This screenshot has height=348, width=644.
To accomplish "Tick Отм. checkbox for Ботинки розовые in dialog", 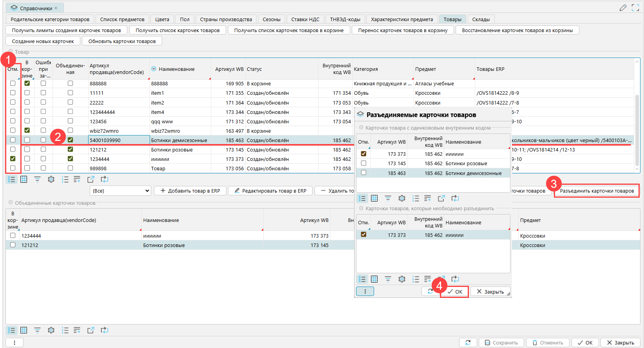I will pos(364,163).
